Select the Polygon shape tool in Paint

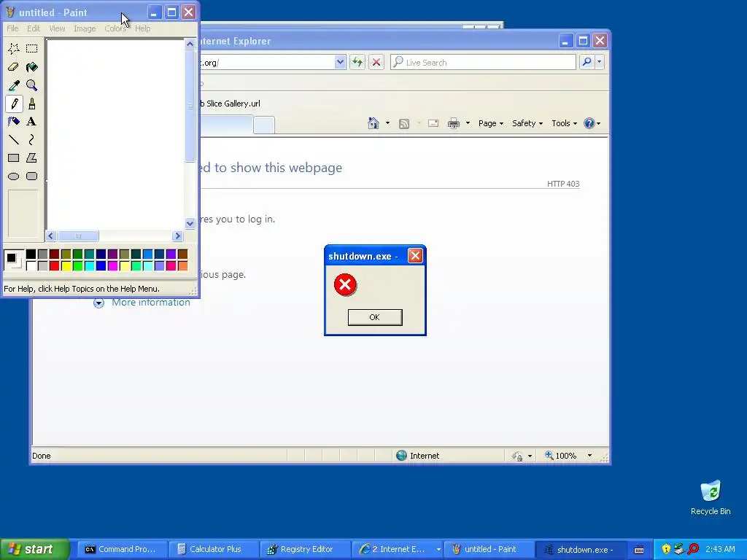click(32, 157)
